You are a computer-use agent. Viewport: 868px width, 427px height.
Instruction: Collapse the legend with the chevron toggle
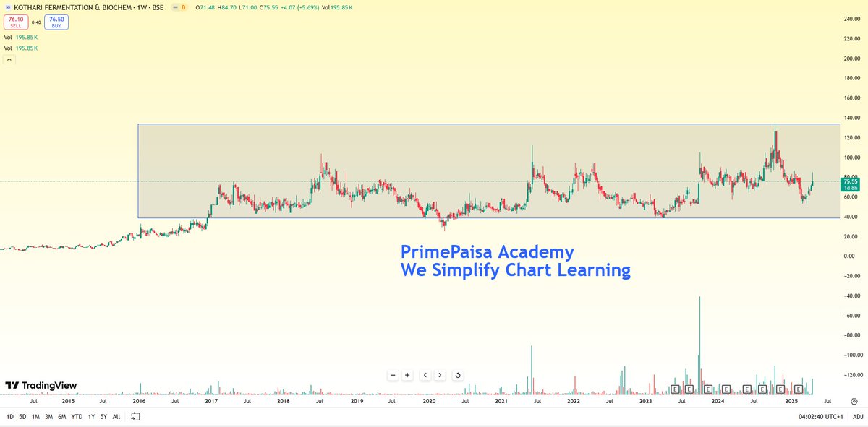[x=9, y=59]
